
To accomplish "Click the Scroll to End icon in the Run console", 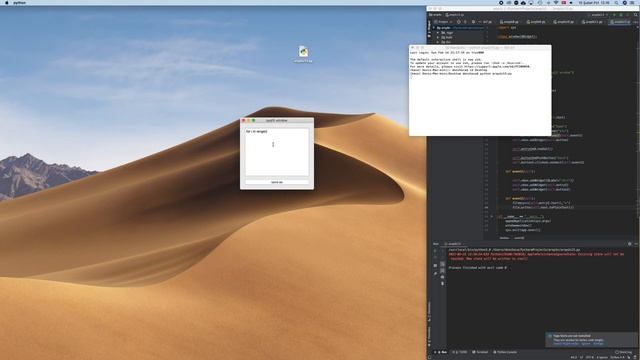I will 442,270.
